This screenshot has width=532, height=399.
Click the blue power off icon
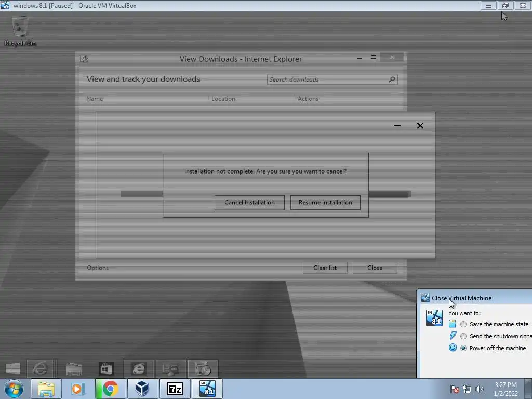[453, 348]
